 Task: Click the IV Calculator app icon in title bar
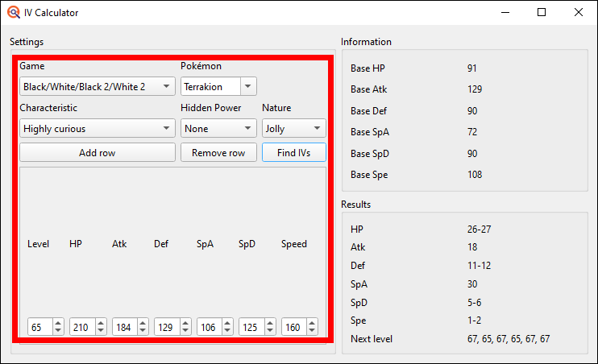pos(13,13)
